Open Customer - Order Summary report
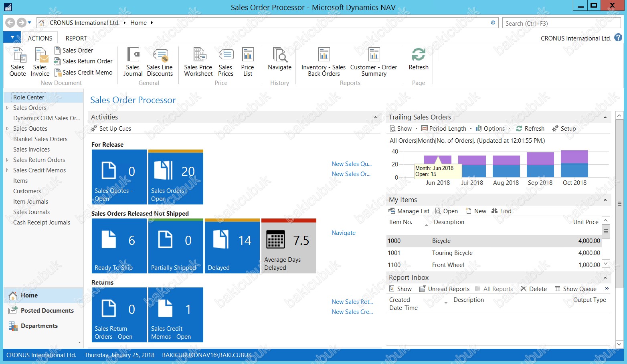Screen dimensions: 627x364 (374, 62)
